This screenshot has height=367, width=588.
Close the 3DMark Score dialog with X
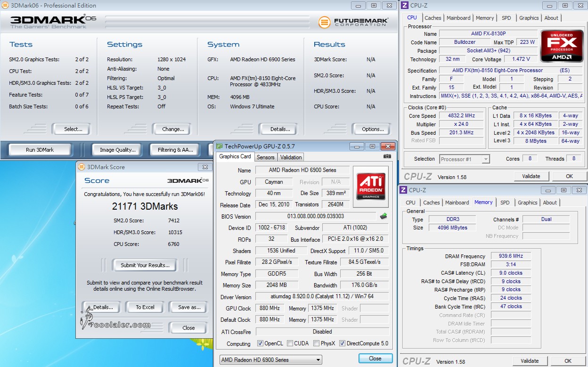point(205,167)
